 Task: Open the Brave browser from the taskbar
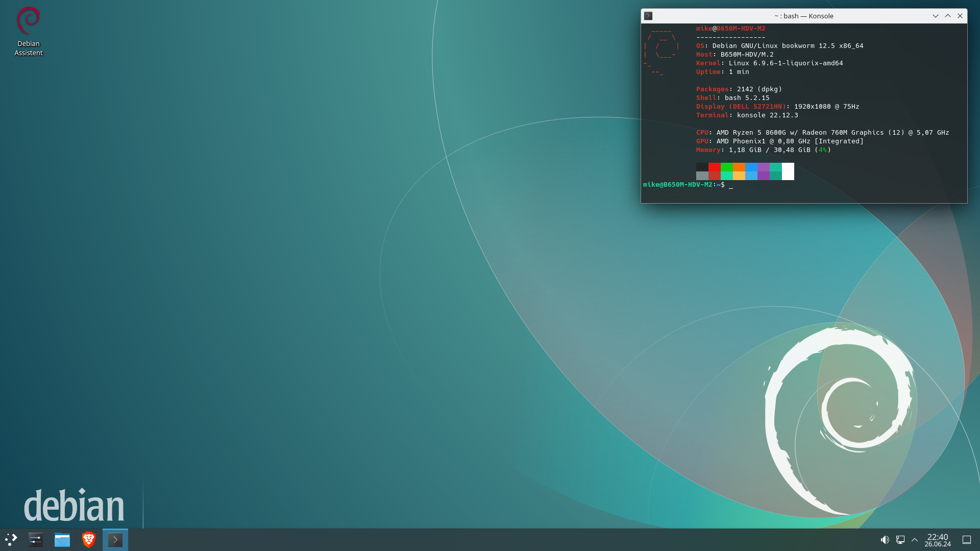[x=88, y=539]
